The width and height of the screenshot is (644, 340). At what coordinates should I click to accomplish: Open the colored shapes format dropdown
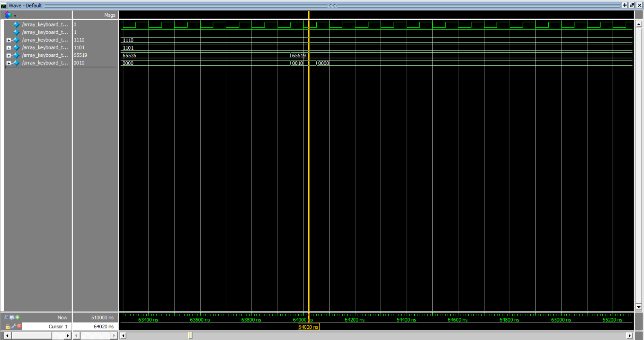[8, 15]
